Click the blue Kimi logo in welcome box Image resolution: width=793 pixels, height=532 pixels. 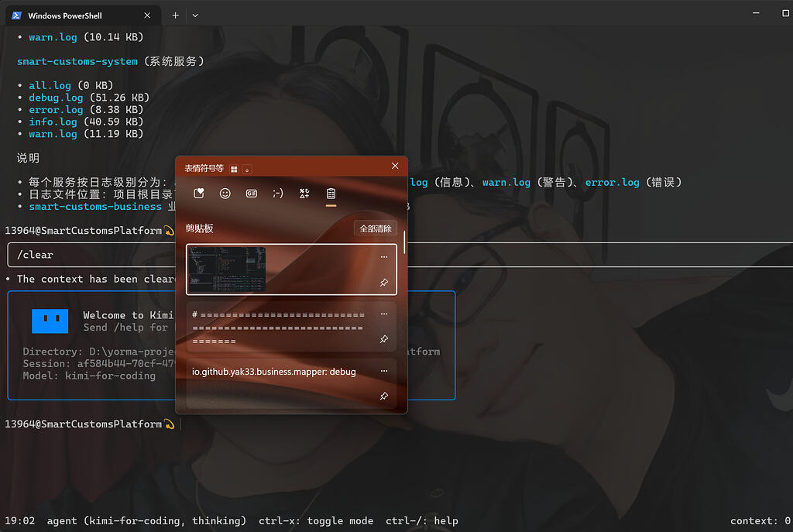click(x=50, y=321)
